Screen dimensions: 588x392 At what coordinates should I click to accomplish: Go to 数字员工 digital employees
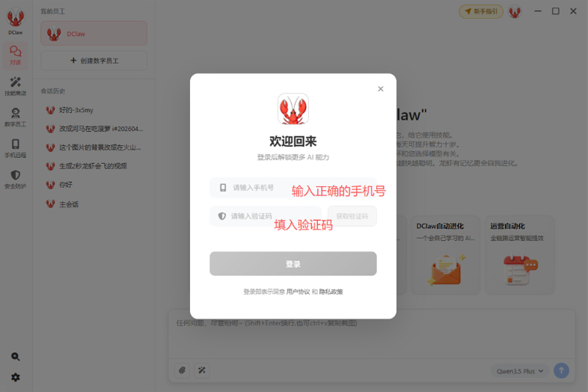[16, 117]
